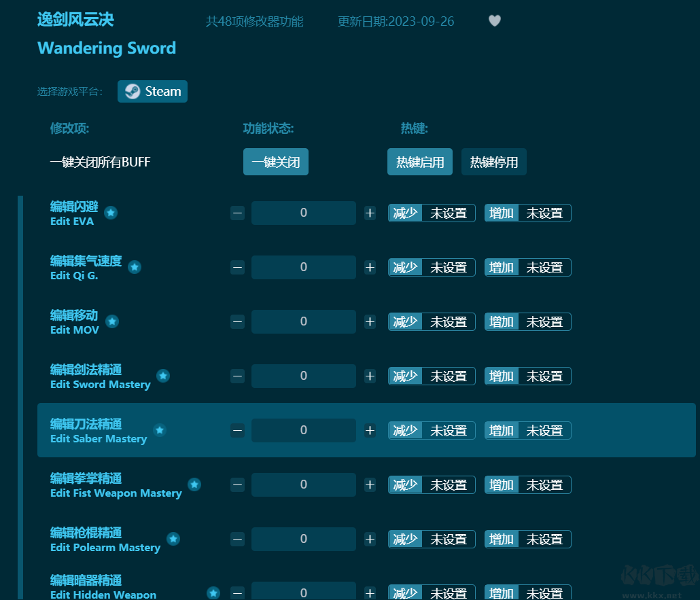
Task: Increase Edit Polearm Mastery value with plus
Action: click(x=370, y=540)
